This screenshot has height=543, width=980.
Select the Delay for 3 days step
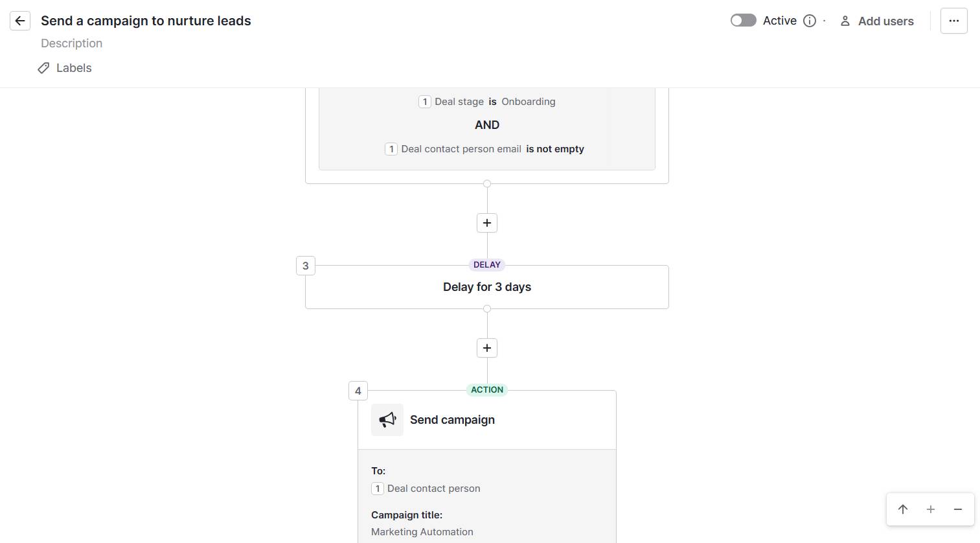[486, 286]
